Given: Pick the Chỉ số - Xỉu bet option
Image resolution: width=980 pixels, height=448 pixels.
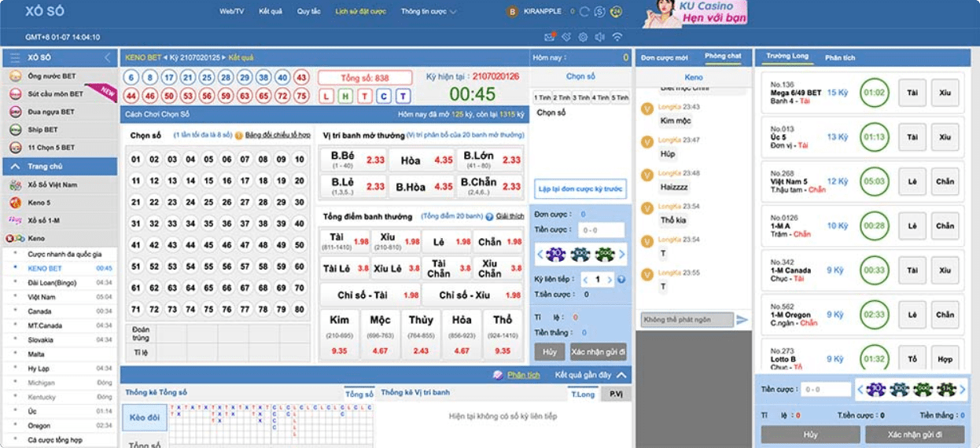Looking at the screenshot, I should 473,296.
